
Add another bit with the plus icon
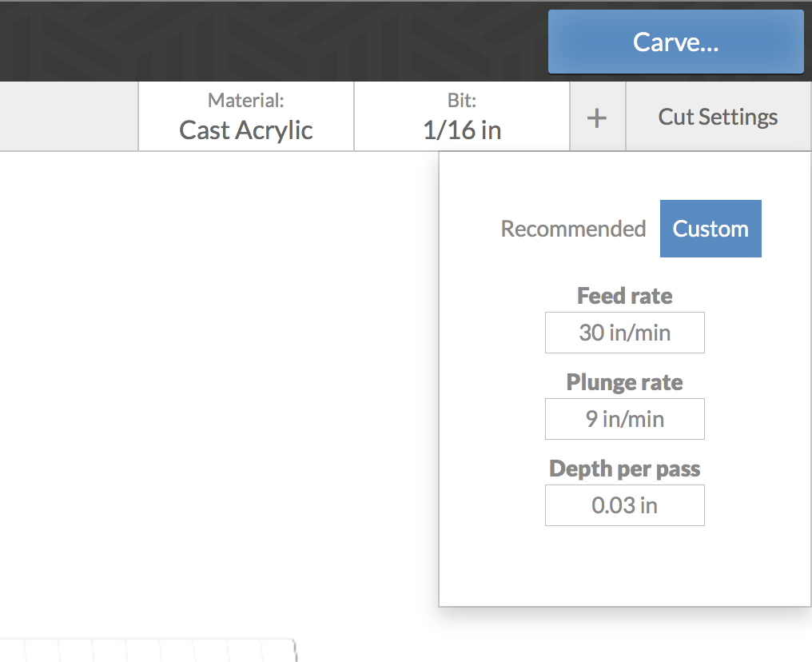[597, 118]
